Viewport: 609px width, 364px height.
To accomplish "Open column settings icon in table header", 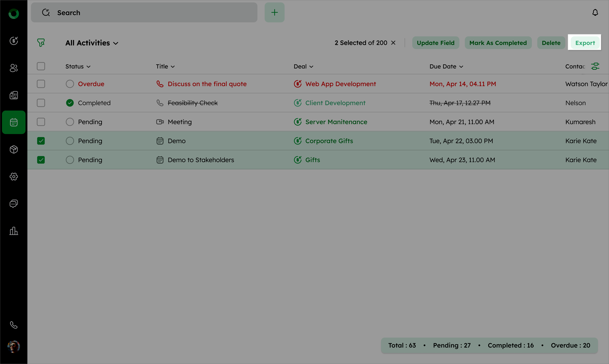I will tap(595, 66).
